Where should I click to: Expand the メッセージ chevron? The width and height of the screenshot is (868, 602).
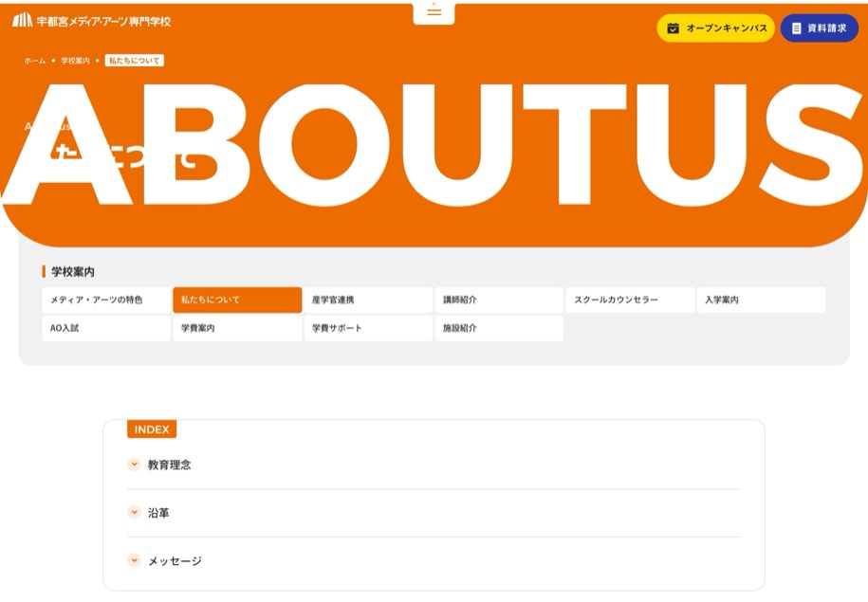click(134, 560)
